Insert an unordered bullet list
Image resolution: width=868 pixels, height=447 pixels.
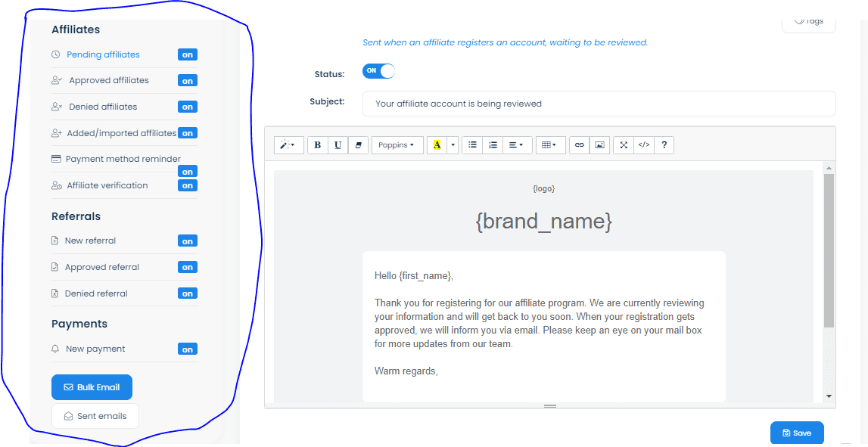click(x=472, y=145)
